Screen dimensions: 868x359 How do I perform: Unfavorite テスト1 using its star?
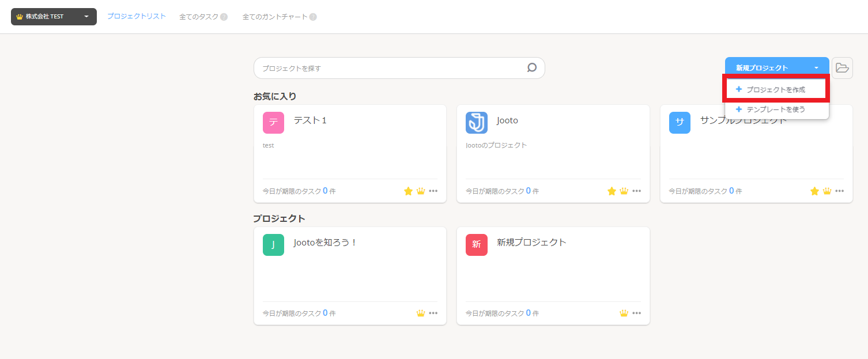coord(408,191)
